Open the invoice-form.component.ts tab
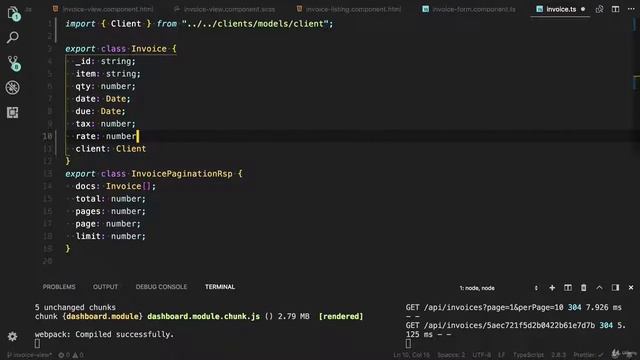Image resolution: width=640 pixels, height=360 pixels. [469, 9]
